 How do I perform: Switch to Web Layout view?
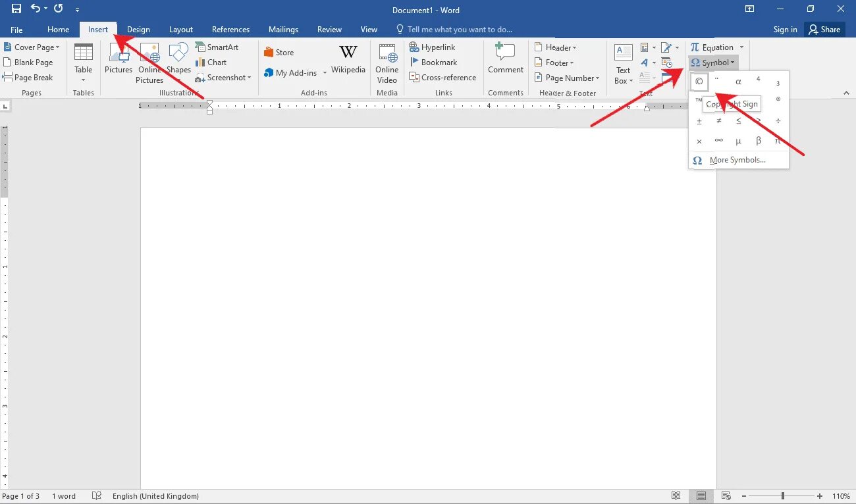click(x=726, y=496)
